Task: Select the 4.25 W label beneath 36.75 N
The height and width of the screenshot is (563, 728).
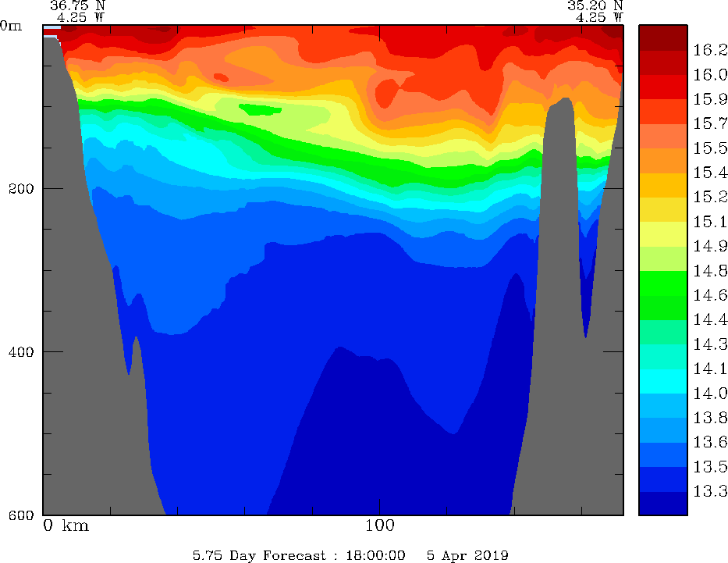Action: point(81,17)
